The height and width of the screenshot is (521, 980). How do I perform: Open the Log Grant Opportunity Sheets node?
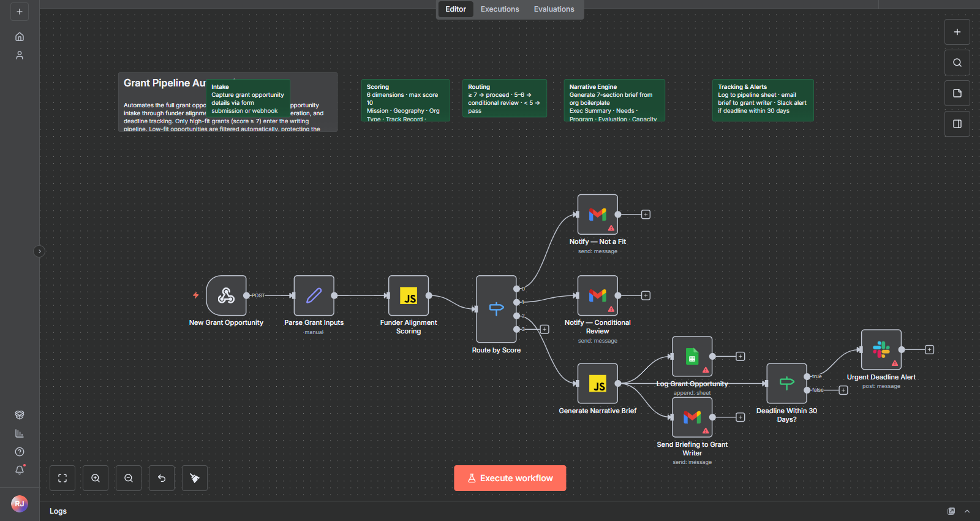(x=692, y=356)
